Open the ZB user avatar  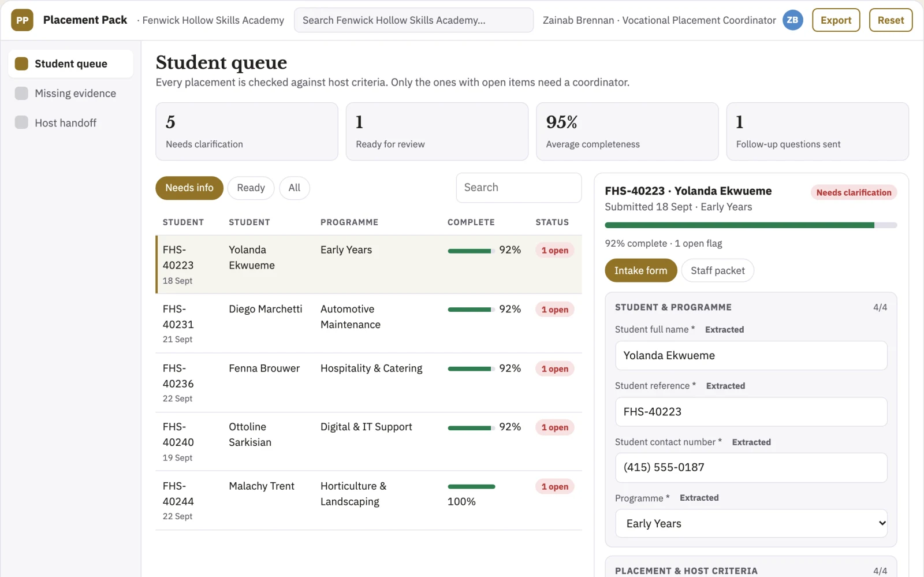(x=792, y=20)
